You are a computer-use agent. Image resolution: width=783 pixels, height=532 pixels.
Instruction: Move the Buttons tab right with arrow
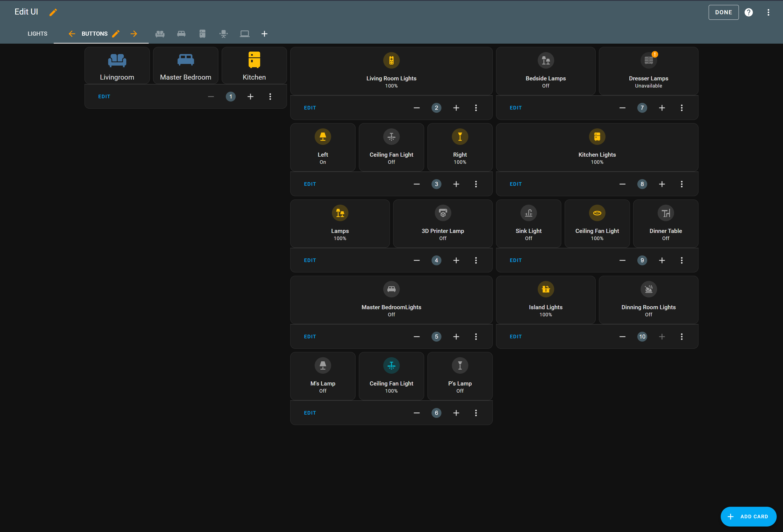[x=134, y=34]
